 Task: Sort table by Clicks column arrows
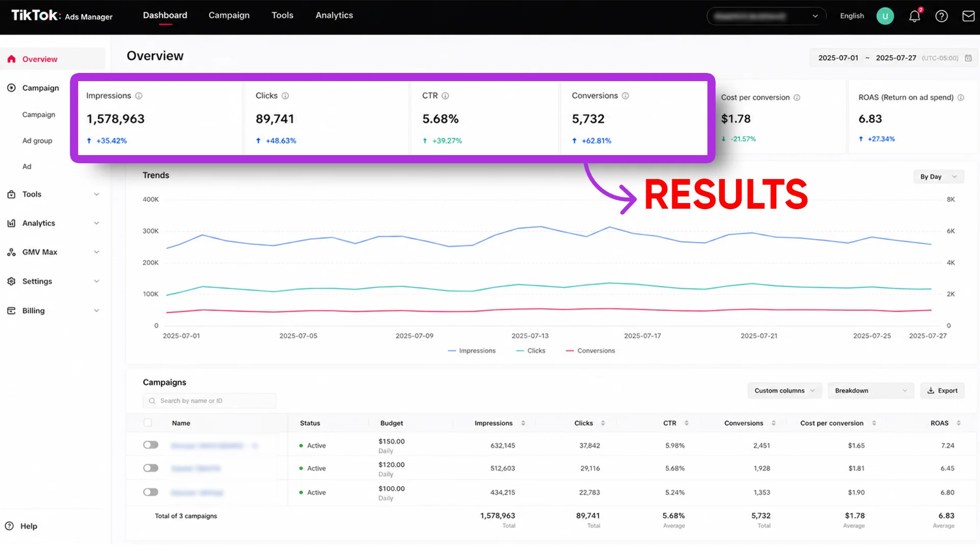[x=603, y=423]
